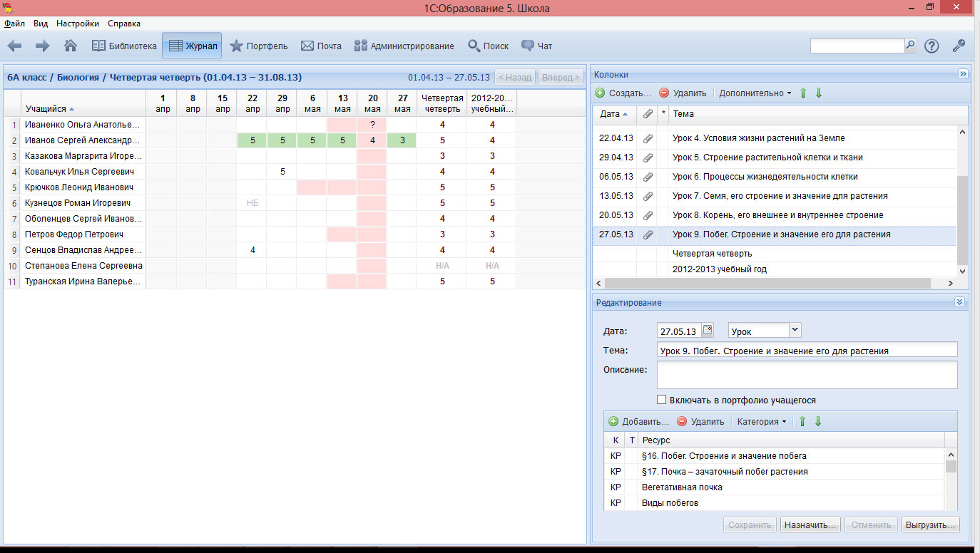Viewport: 980px width, 553px height.
Task: Open the Урок type dropdown
Action: [x=796, y=330]
